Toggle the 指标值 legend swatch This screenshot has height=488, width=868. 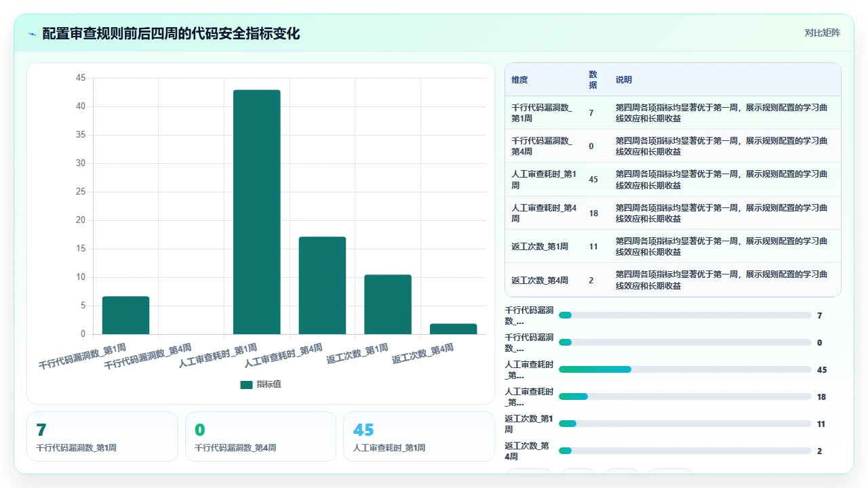click(x=246, y=384)
